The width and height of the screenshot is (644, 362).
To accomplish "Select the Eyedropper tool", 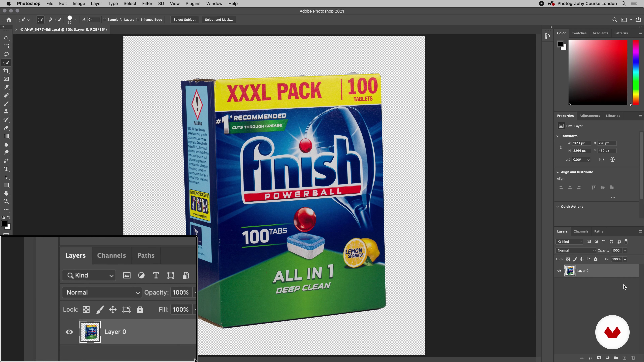I will (x=6, y=87).
